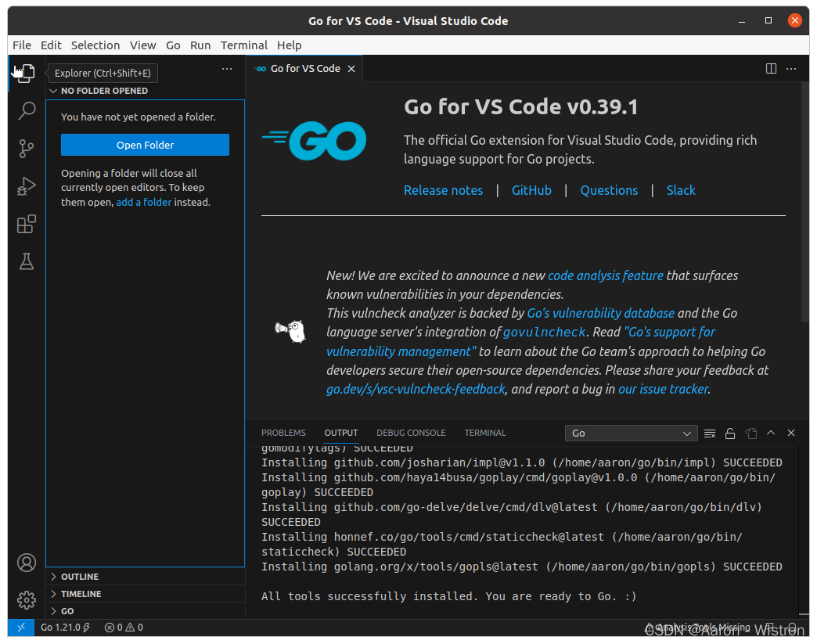Open the Manage gear menu
The image size is (817, 644).
pyautogui.click(x=26, y=600)
